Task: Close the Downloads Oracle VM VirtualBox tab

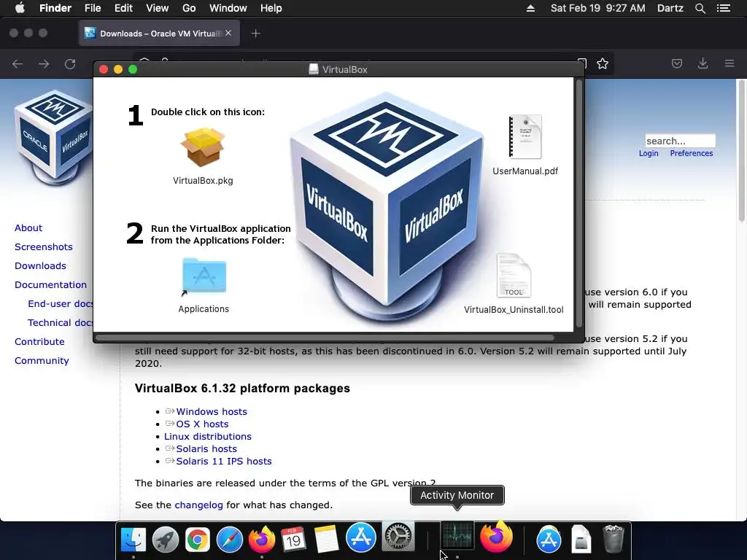Action: [228, 33]
